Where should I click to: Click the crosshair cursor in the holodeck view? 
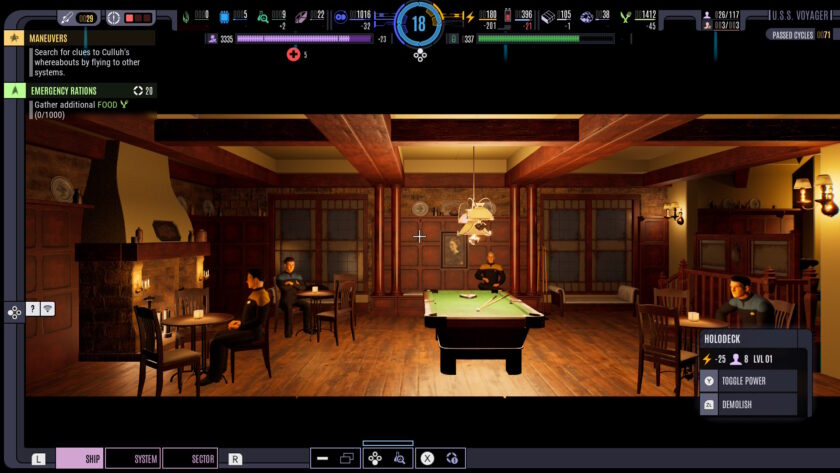419,236
